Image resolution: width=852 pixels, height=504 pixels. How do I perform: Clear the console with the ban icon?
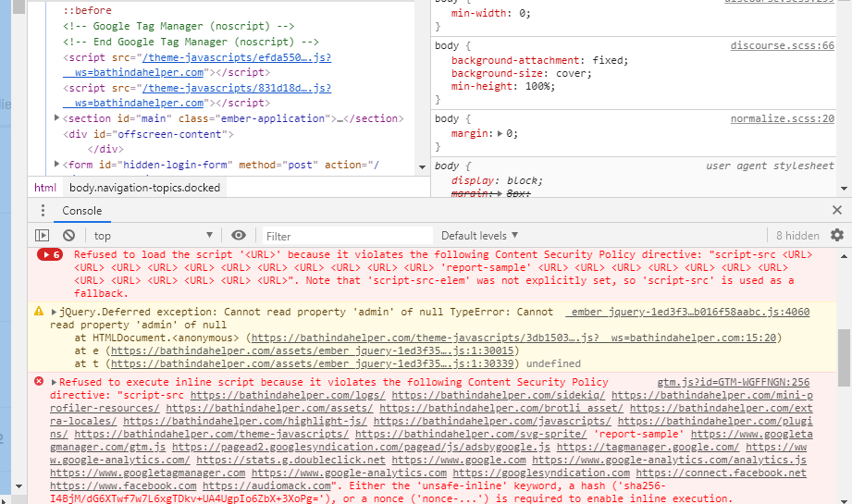pyautogui.click(x=68, y=235)
